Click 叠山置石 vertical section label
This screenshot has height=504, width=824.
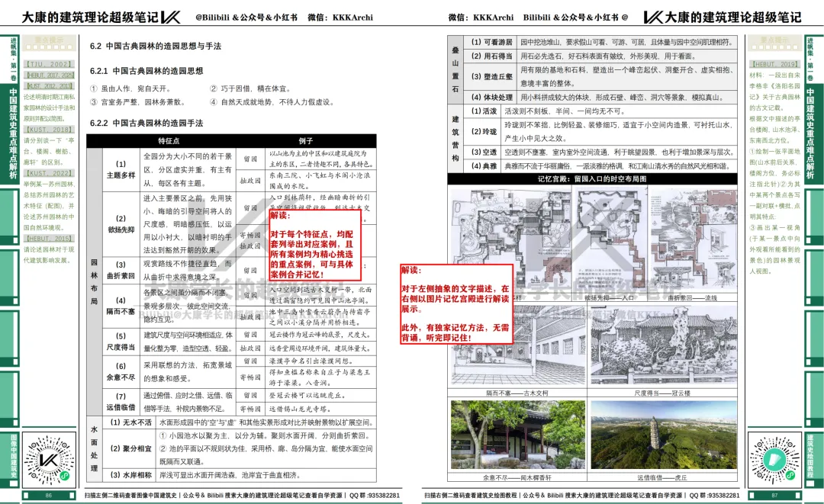[455, 69]
